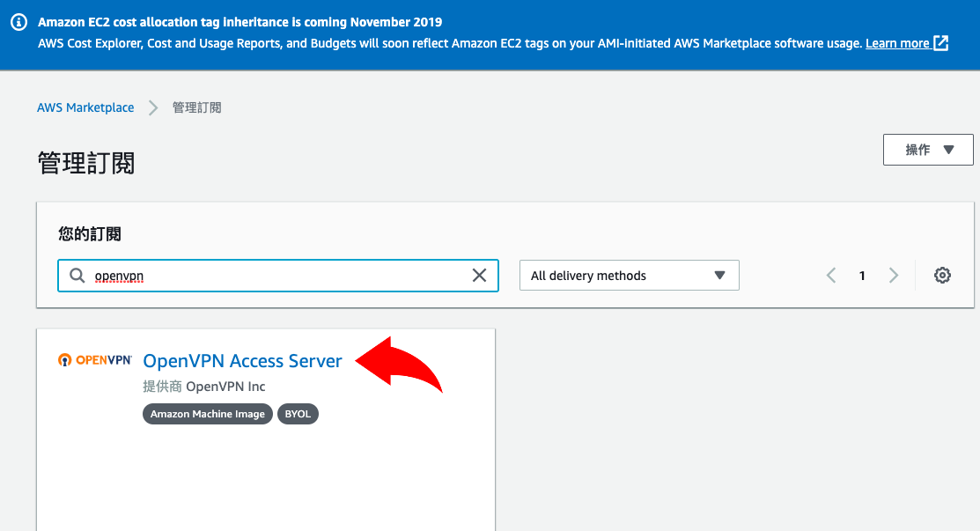Click the BYOL badge

click(298, 414)
